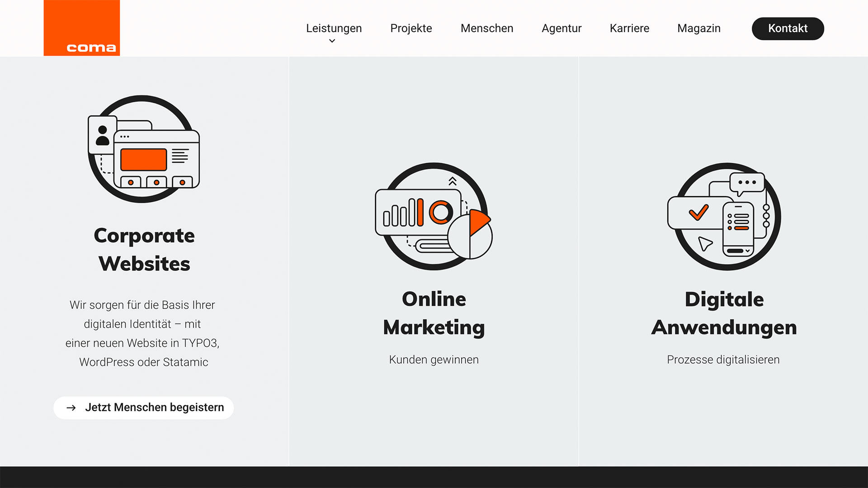This screenshot has width=868, height=488.
Task: Visit the Karriere page
Action: pyautogui.click(x=629, y=28)
